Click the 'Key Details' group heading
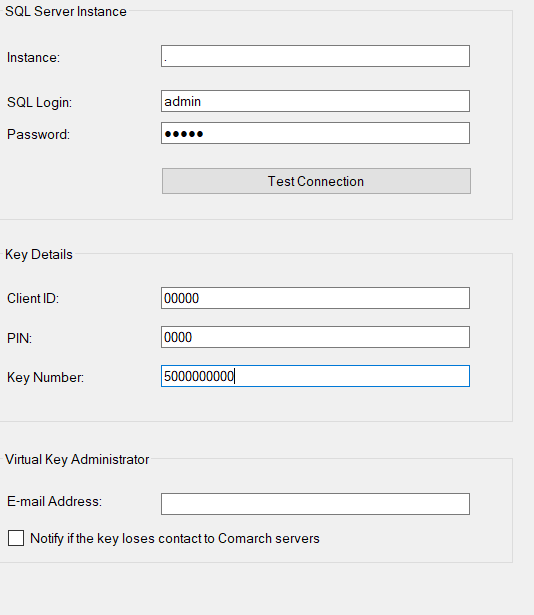 (39, 255)
